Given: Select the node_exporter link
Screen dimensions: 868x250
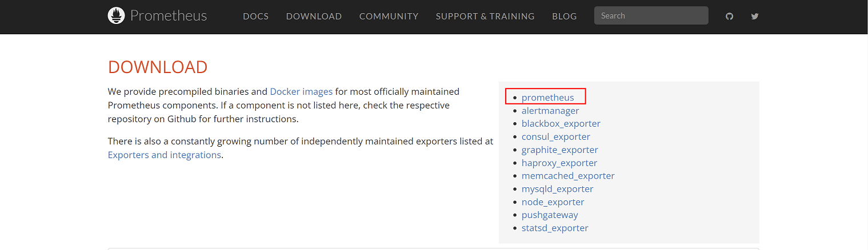Looking at the screenshot, I should tap(553, 202).
